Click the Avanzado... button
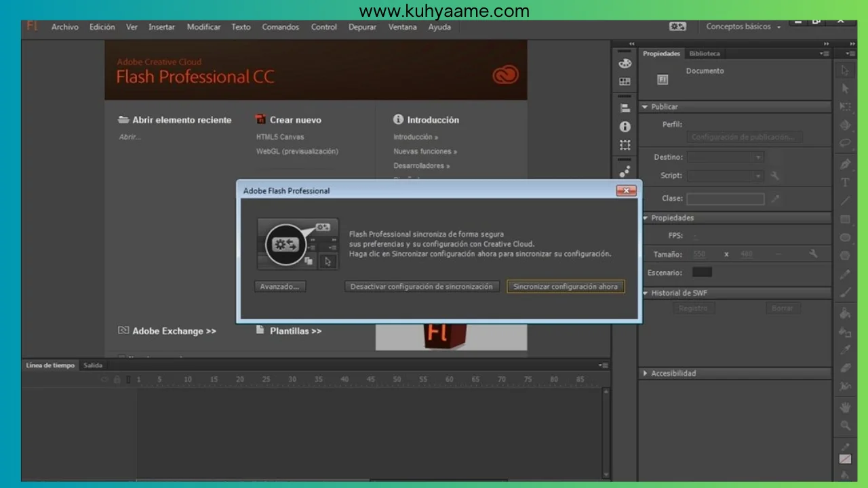Viewport: 868px width, 488px height. (x=280, y=287)
